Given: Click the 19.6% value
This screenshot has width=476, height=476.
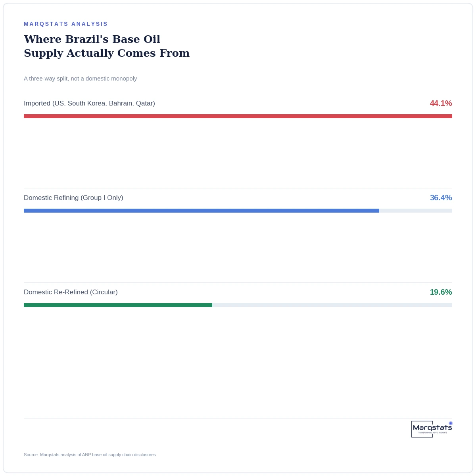Looking at the screenshot, I should click(441, 292).
